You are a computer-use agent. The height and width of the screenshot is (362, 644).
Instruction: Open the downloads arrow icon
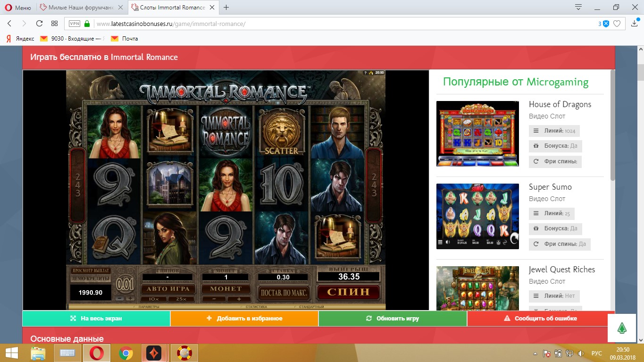point(635,24)
